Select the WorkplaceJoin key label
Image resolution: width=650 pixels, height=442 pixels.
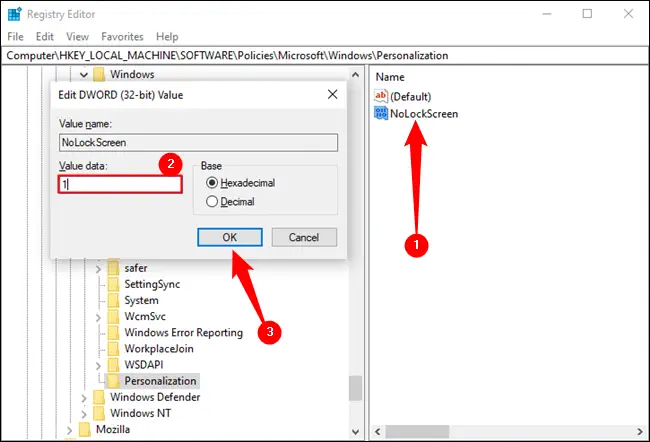click(x=159, y=349)
